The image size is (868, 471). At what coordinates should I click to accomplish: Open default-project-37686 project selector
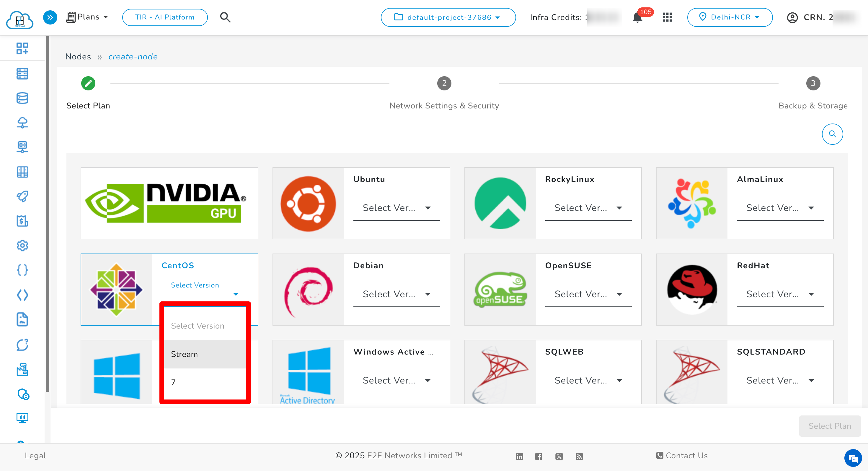point(448,17)
